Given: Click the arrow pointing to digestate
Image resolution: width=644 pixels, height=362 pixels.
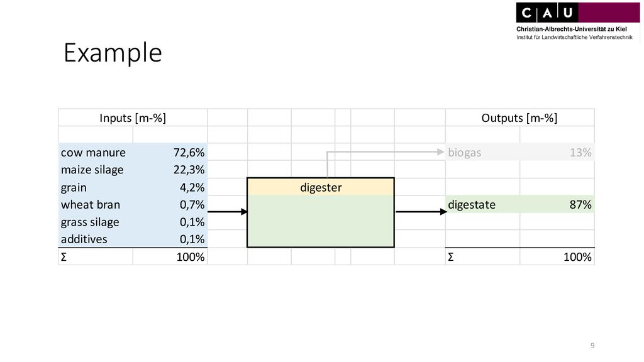Looking at the screenshot, I should (421, 212).
